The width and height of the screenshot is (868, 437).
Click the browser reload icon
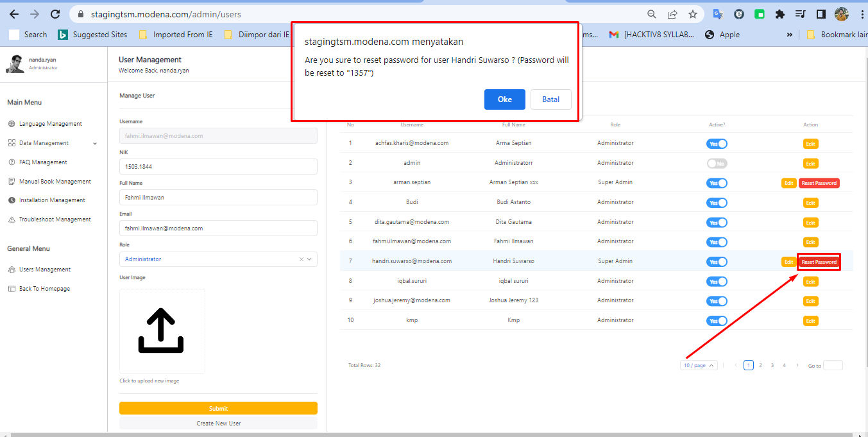(x=55, y=14)
